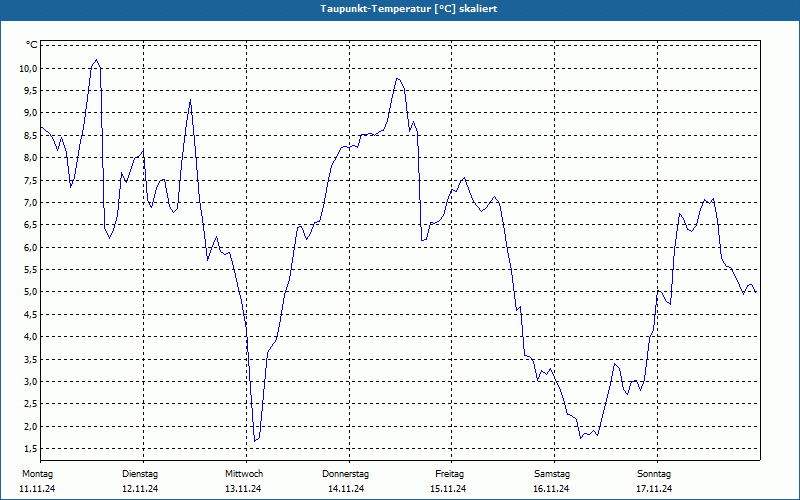
Task: Click the date 11.11.24
Action: tap(37, 489)
